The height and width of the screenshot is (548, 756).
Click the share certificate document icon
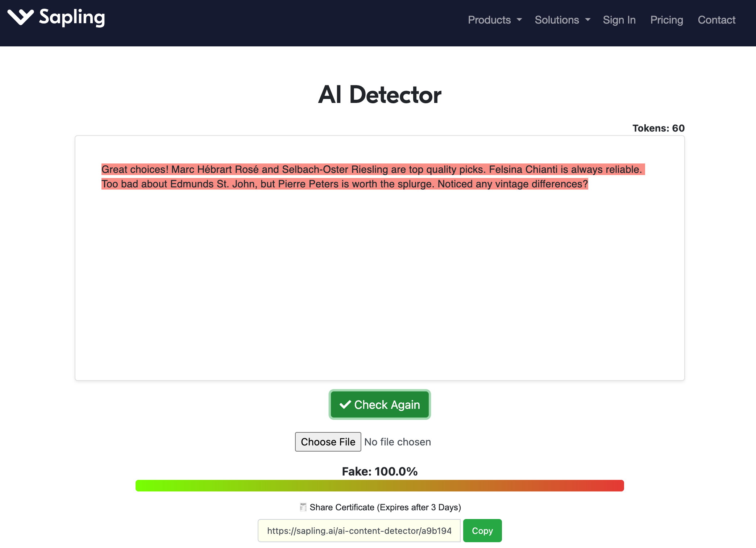coord(303,507)
